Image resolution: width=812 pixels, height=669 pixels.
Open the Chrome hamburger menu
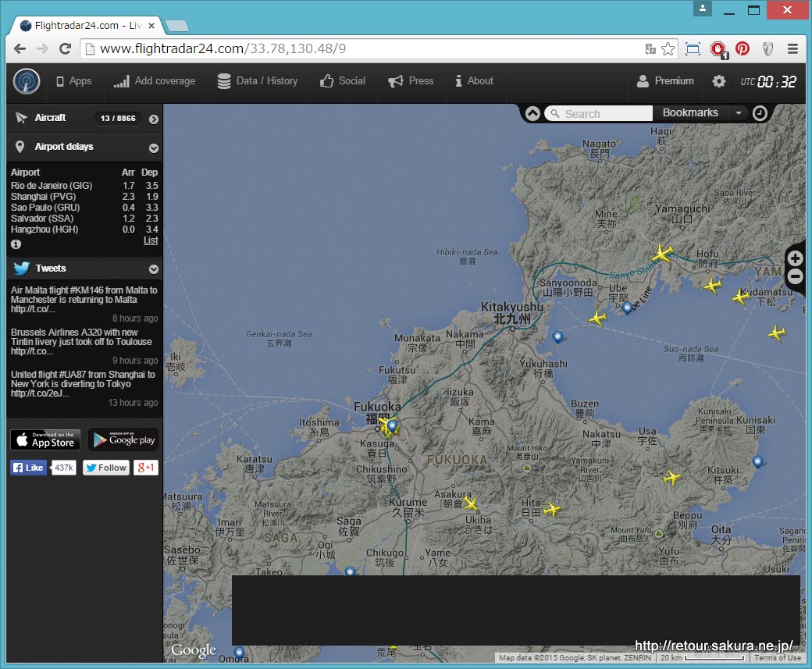click(792, 48)
